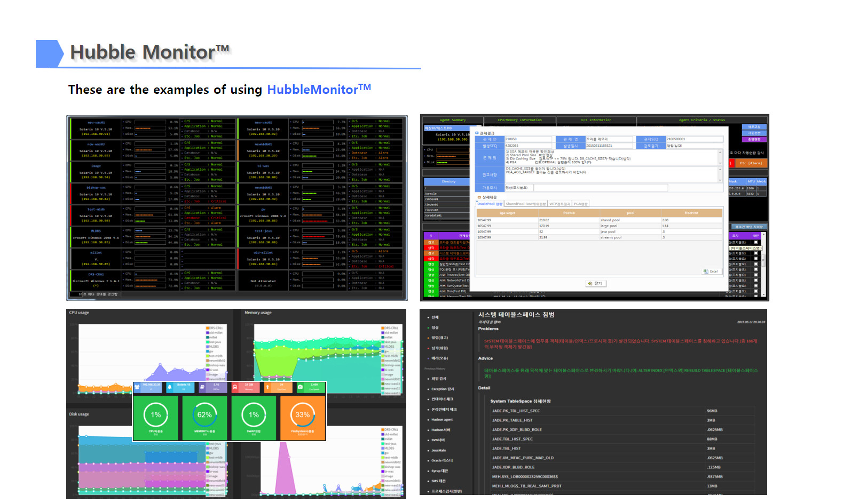Click the close (닫기) button in the dialog

[595, 283]
